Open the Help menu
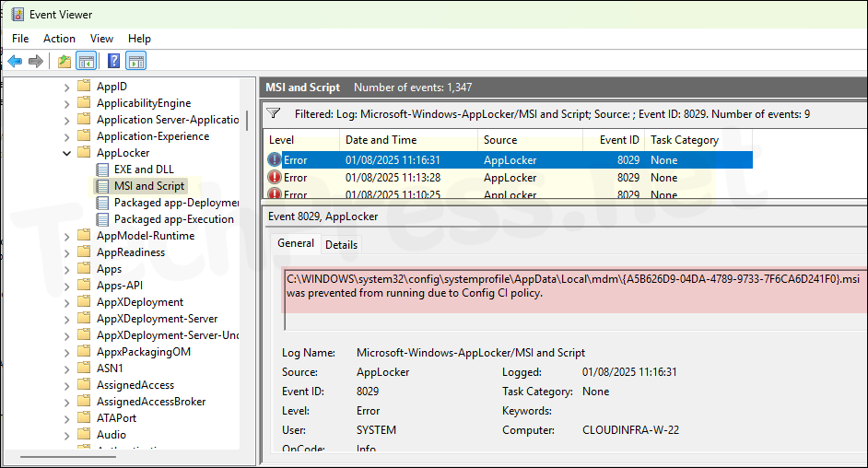This screenshot has width=868, height=468. (139, 38)
